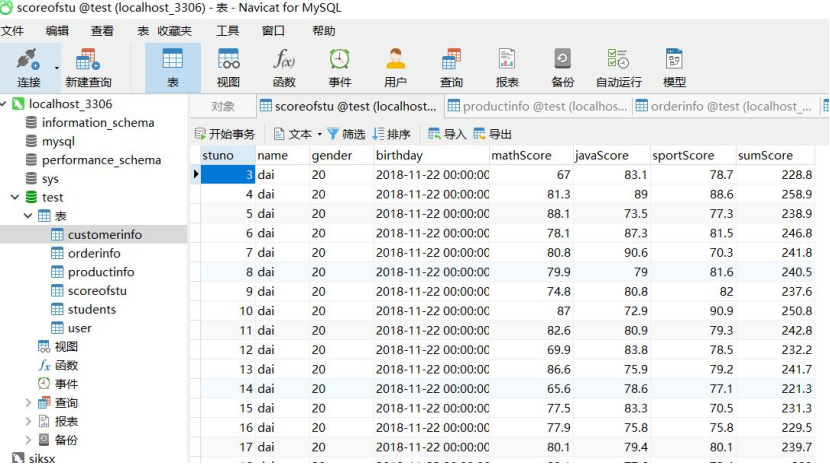Switch to the orderinfo @test tab
Screen dimensions: 830x464
724,106
